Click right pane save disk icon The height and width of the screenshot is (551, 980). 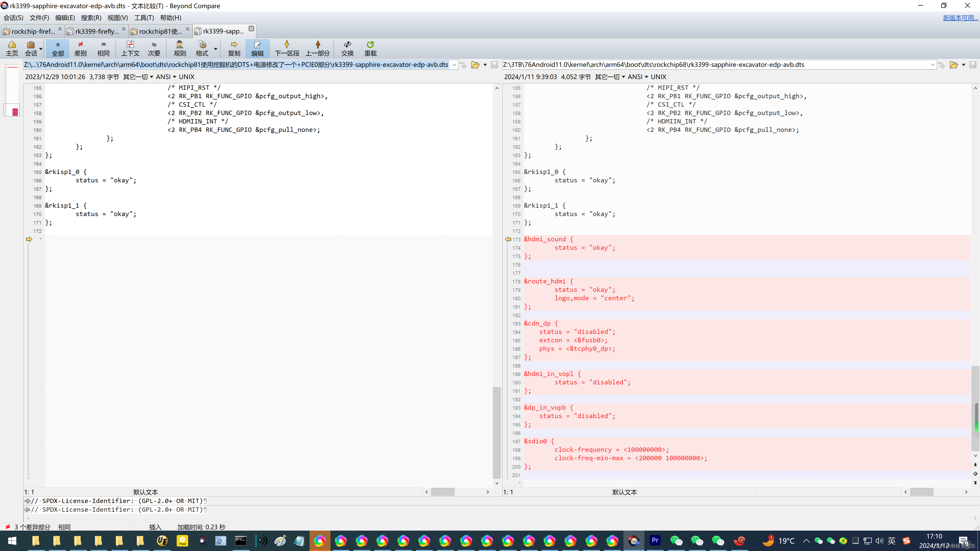pyautogui.click(x=972, y=65)
